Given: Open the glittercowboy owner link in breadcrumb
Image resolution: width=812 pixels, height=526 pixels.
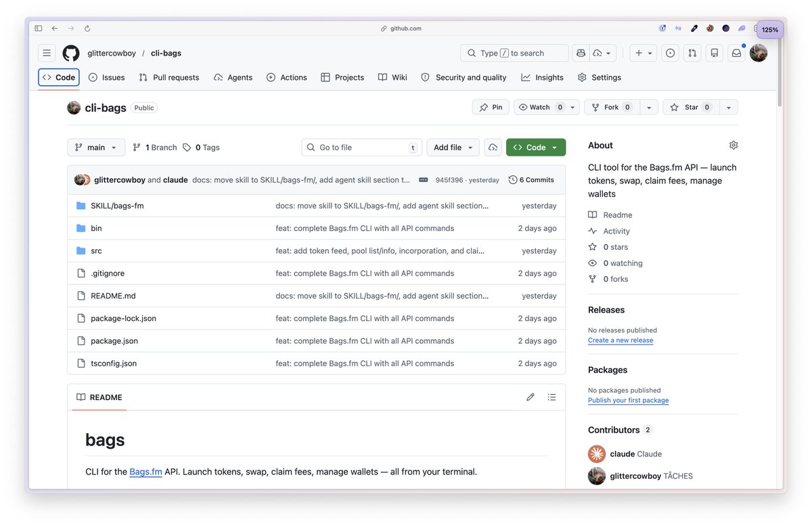Looking at the screenshot, I should [x=112, y=53].
